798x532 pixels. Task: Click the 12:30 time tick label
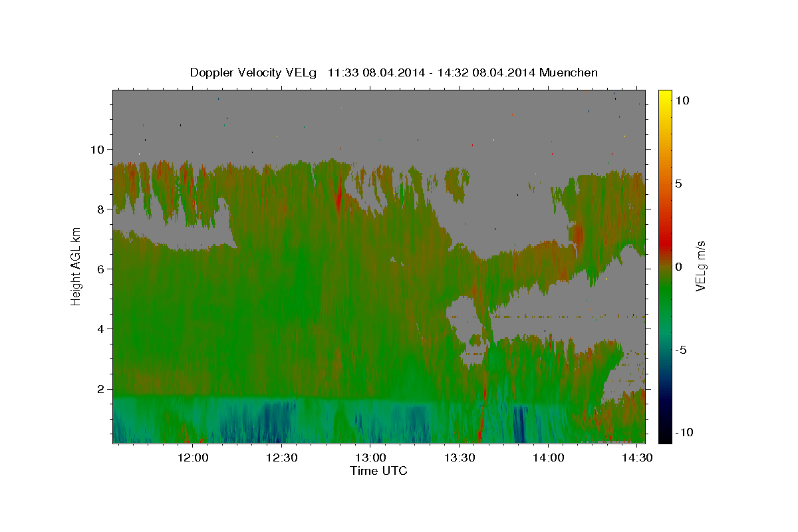pyautogui.click(x=281, y=458)
